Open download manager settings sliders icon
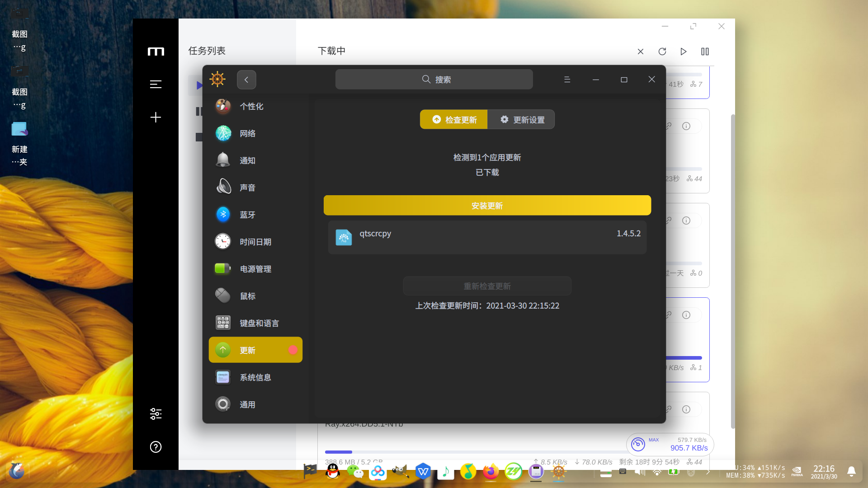This screenshot has height=488, width=868. [156, 414]
